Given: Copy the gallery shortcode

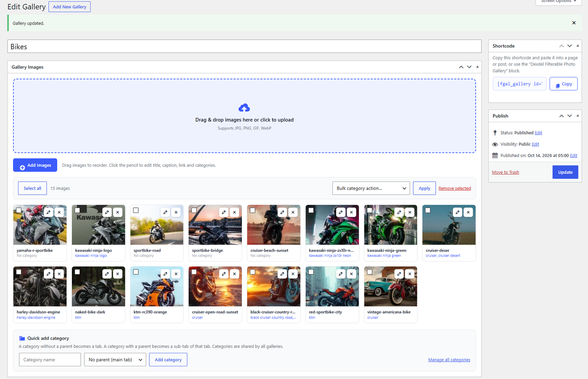Looking at the screenshot, I should [563, 84].
